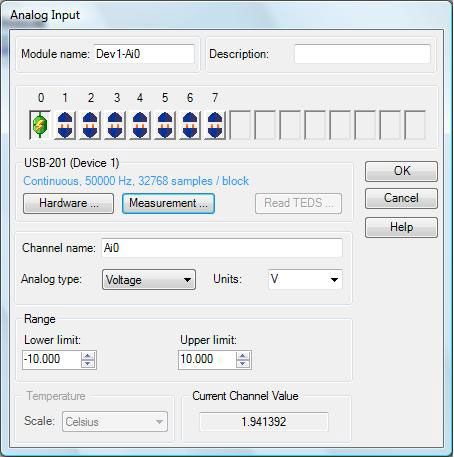Open the Hardware settings button
This screenshot has height=457, width=454.
68,203
